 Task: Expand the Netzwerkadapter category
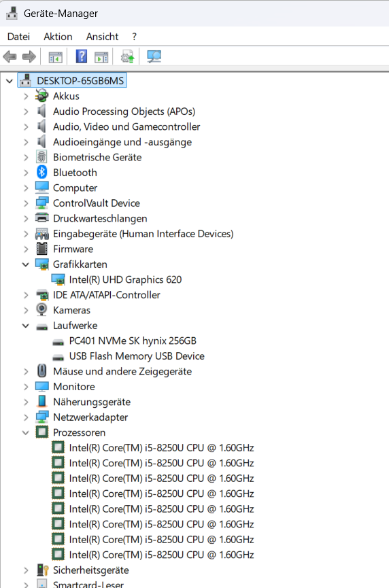(26, 417)
